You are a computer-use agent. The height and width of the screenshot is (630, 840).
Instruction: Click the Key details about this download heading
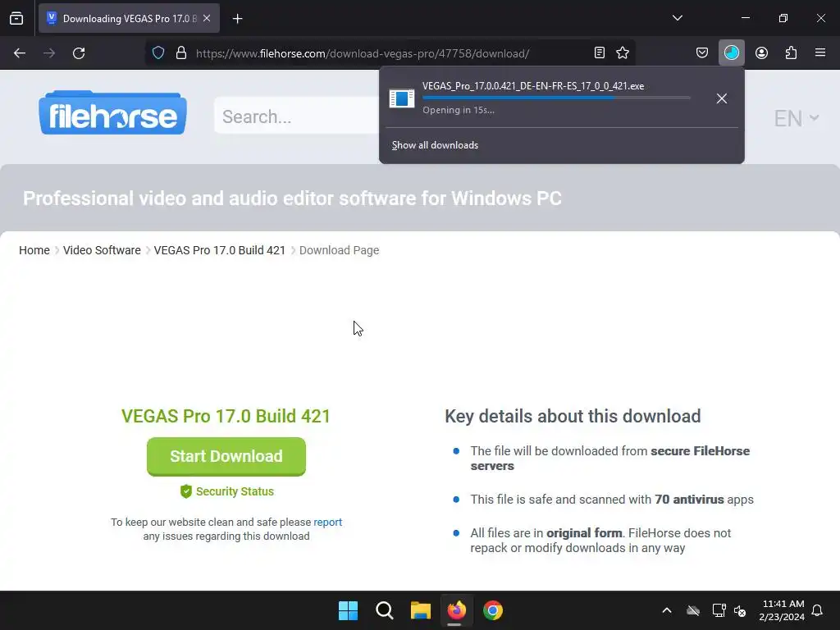pos(573,416)
